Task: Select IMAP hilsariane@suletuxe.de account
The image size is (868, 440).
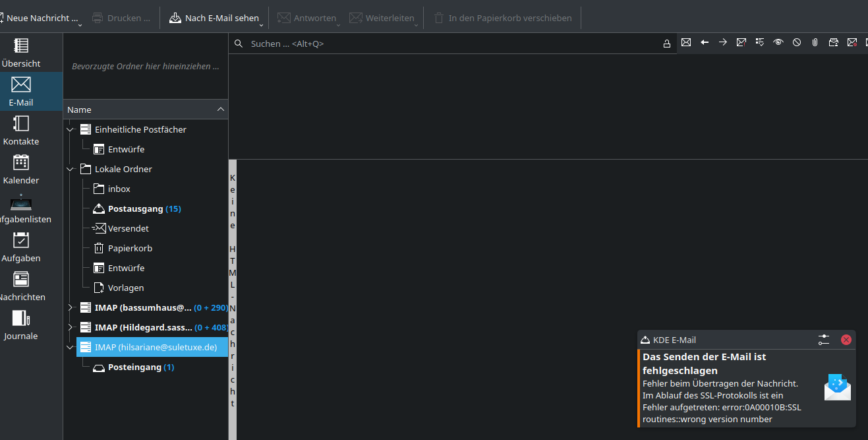Action: point(152,347)
